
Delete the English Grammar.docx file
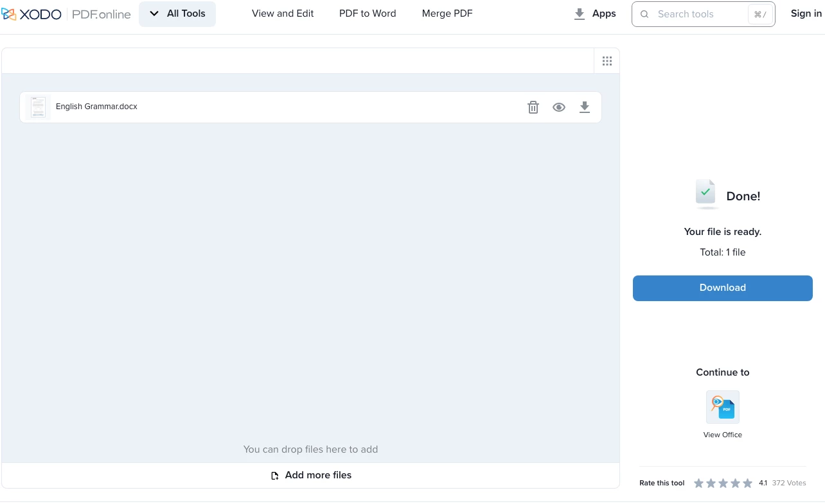(x=533, y=107)
